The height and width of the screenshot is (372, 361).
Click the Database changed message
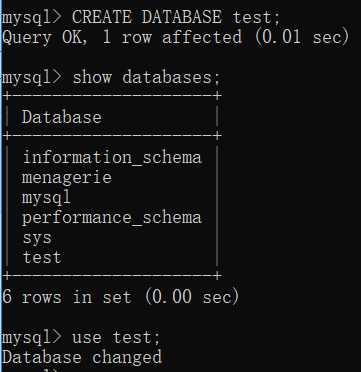click(x=82, y=357)
